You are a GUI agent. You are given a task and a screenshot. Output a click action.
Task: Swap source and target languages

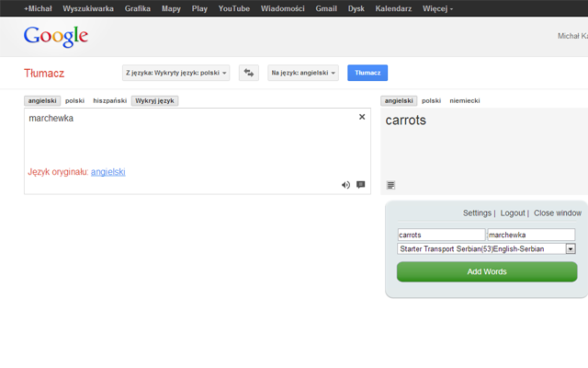[x=248, y=73]
